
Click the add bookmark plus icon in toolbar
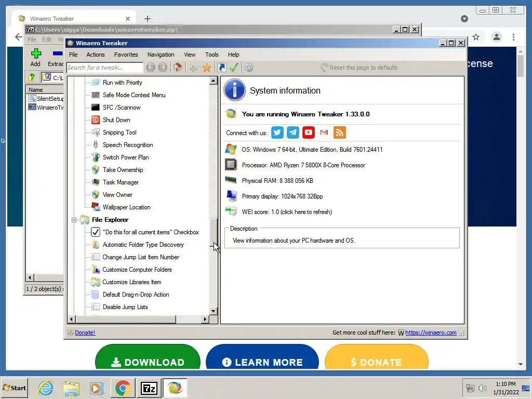point(193,68)
